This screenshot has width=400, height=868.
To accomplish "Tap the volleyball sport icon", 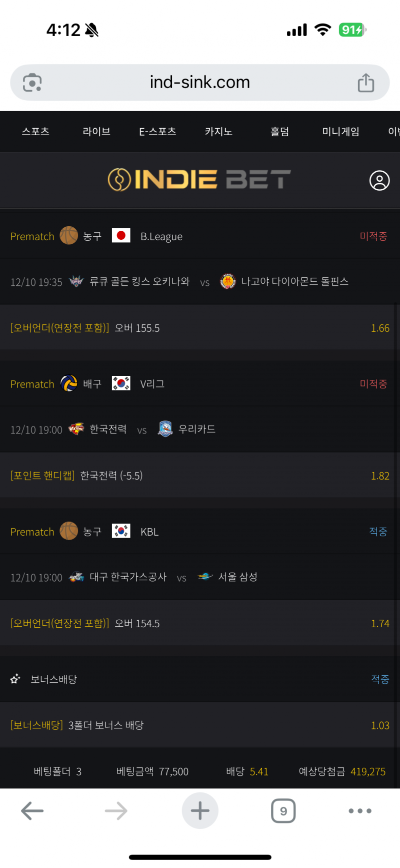I will point(69,384).
